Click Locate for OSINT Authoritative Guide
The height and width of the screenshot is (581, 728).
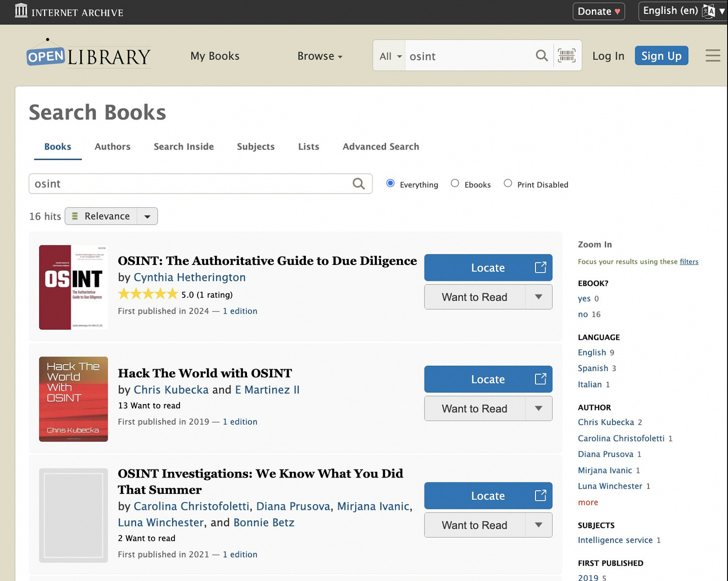point(488,267)
